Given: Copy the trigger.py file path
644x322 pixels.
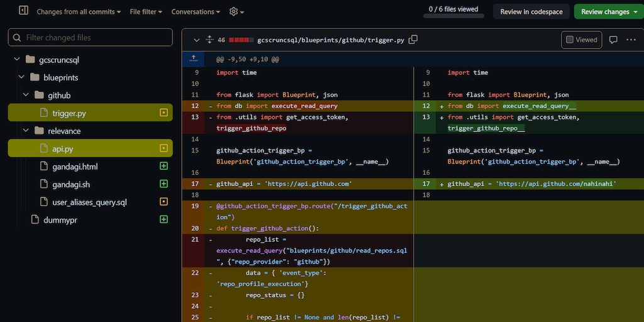Looking at the screenshot, I should click(x=413, y=40).
